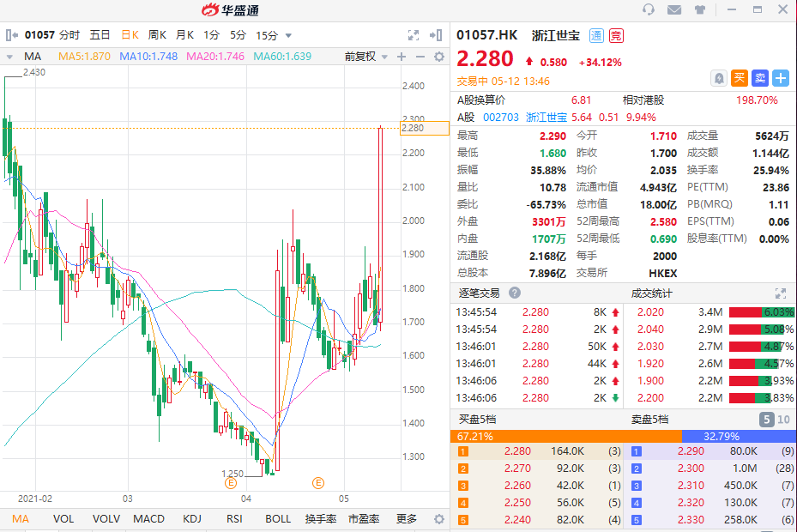
Task: Zoom in chart with plus icon
Action: click(x=402, y=57)
